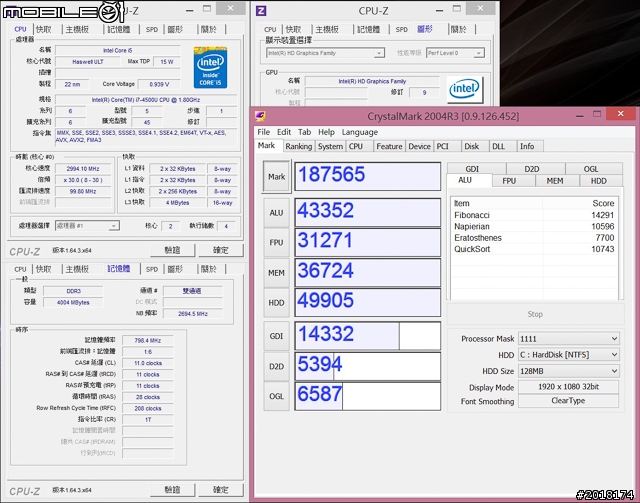The image size is (640, 503).
Task: Click the 確定 OK button in top CPU-Z window
Action: [x=221, y=250]
